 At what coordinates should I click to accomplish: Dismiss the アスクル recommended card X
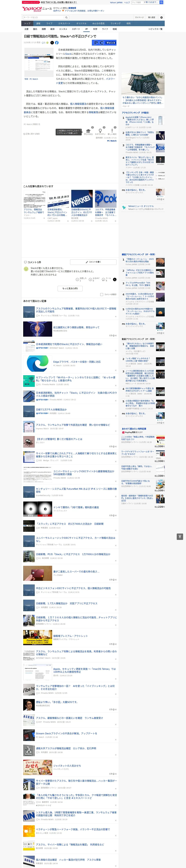44,218
